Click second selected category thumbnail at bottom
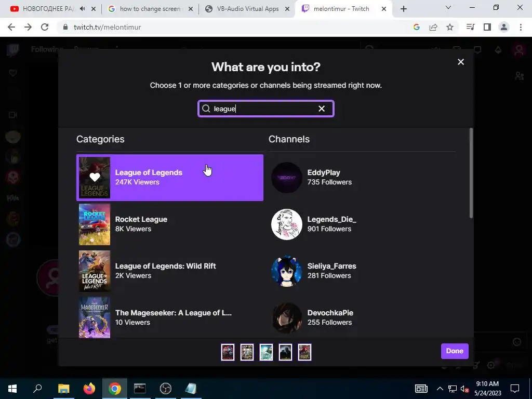Screen dimensions: 532x399 click(x=247, y=352)
